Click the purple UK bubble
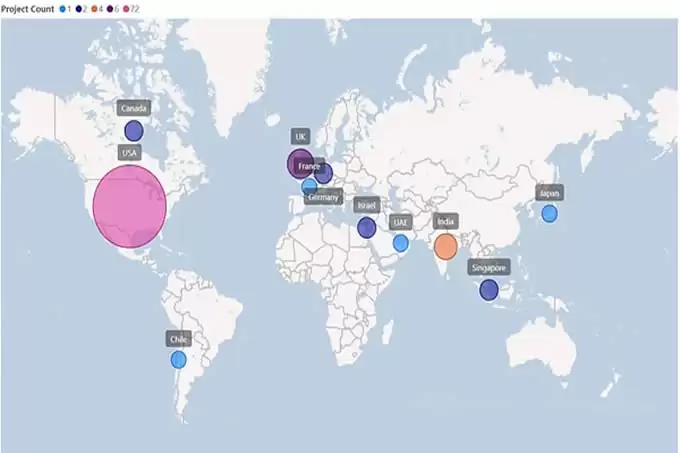The image size is (680, 453). (299, 163)
